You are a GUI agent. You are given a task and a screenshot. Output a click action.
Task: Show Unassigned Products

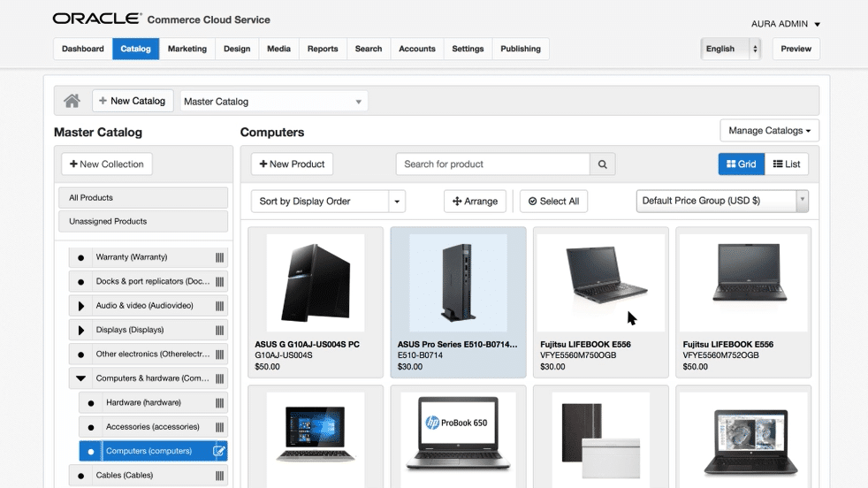coord(143,221)
